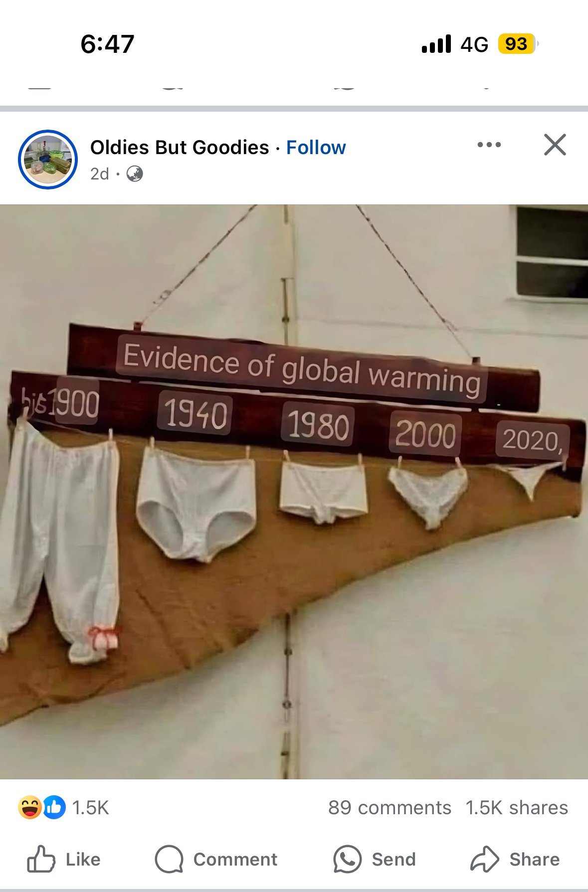Open the three-dot post options menu
This screenshot has height=892, width=588.
489,145
